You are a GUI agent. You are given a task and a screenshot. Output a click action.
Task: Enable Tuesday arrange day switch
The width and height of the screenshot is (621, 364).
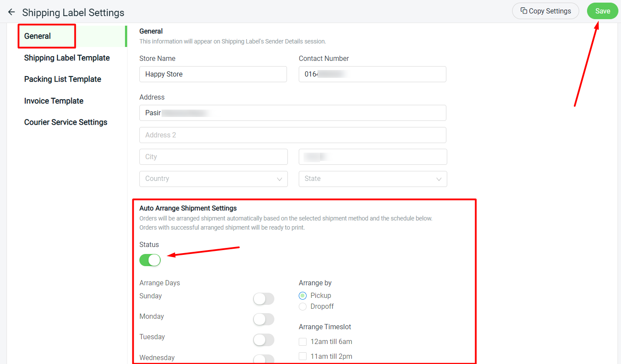click(x=263, y=340)
